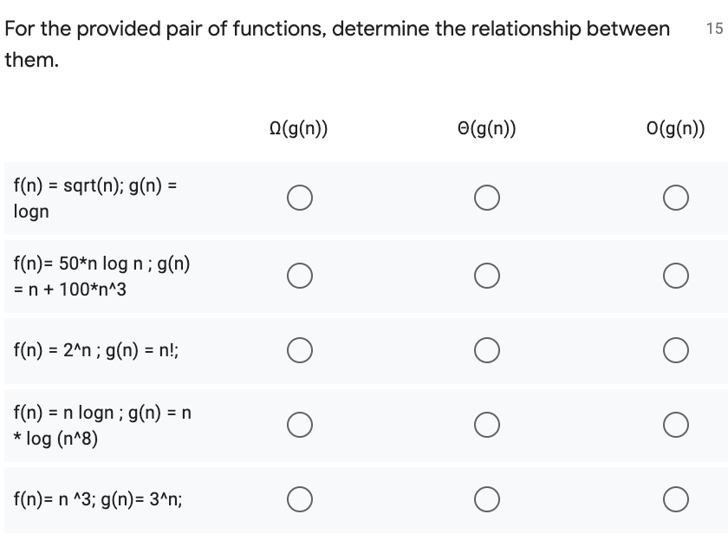Choose Ω(g(n)) for 50*n log n row
Image resolution: width=728 pixels, height=560 pixels.
(300, 276)
